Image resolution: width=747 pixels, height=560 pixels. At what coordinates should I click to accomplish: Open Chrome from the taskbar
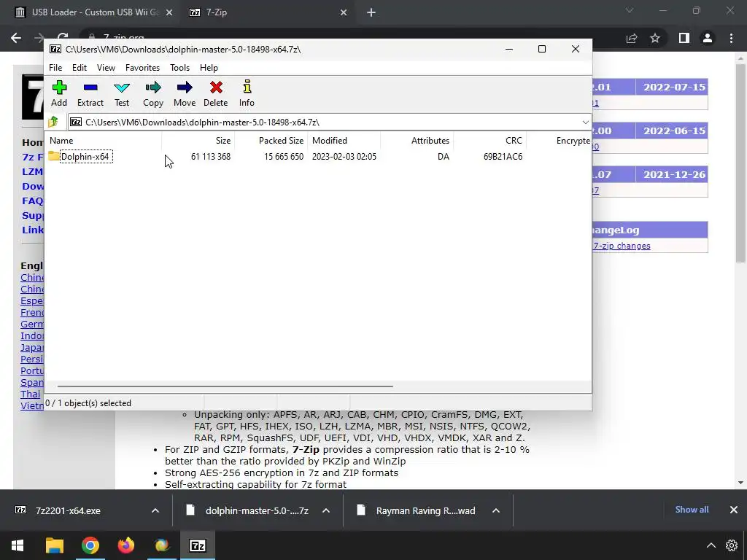coord(90,545)
